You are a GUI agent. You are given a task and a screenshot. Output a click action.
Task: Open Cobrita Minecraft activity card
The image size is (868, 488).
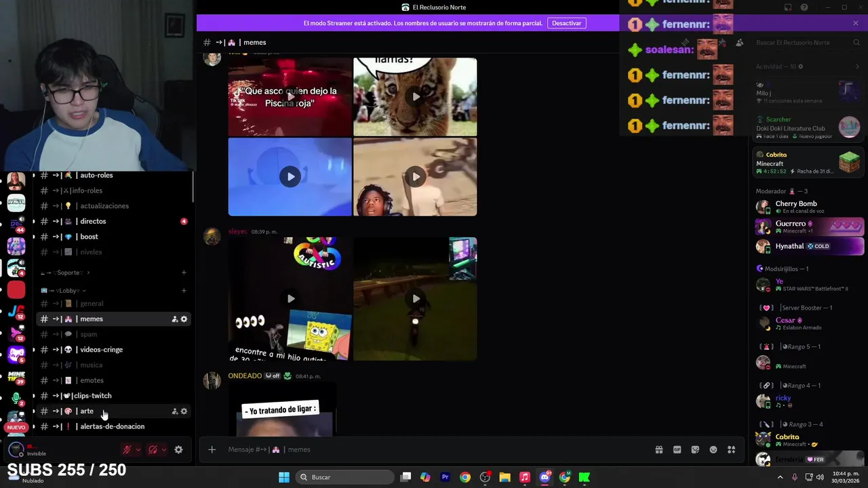coord(808,163)
